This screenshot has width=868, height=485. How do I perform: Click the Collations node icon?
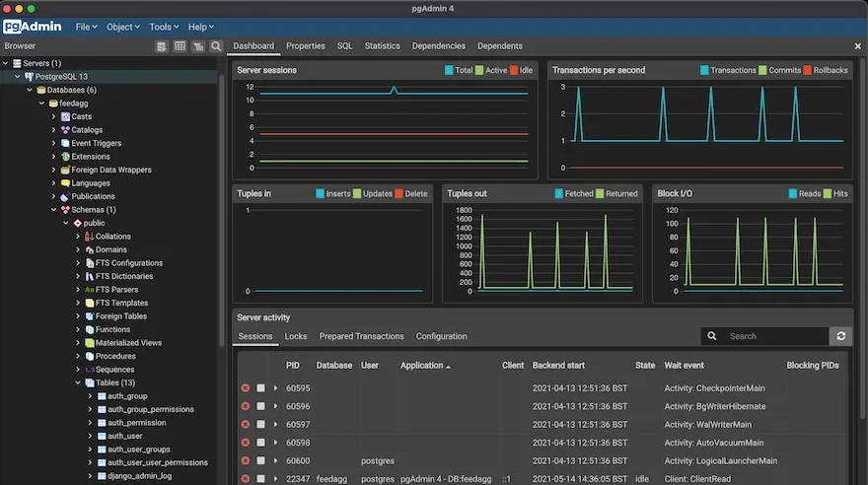coord(89,237)
